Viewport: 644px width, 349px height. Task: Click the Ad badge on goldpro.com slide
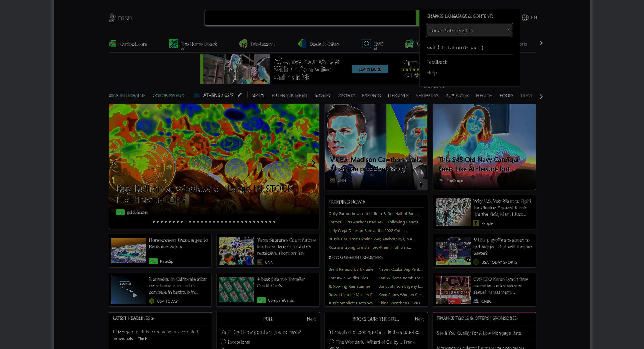[x=120, y=212]
